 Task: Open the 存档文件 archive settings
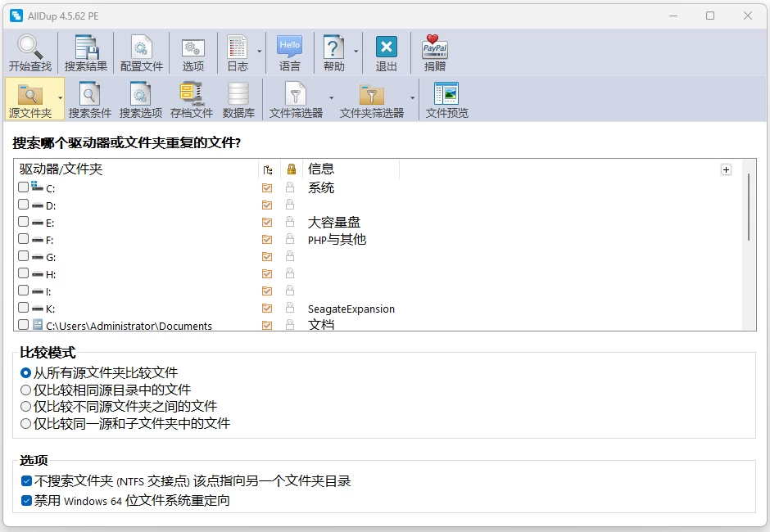(x=191, y=98)
